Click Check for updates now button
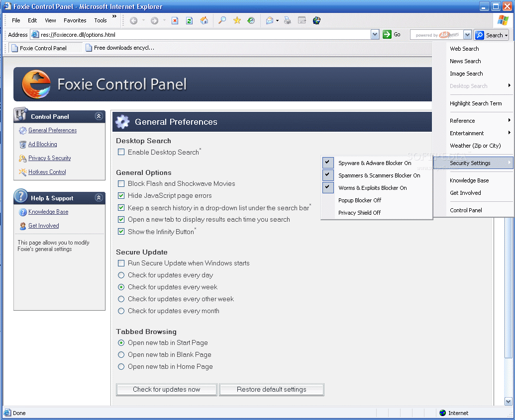515x420 pixels. 167,390
